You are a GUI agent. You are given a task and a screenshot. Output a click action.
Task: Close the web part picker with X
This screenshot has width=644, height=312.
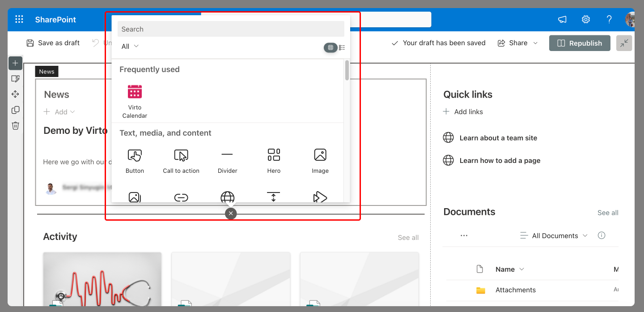[x=231, y=214]
